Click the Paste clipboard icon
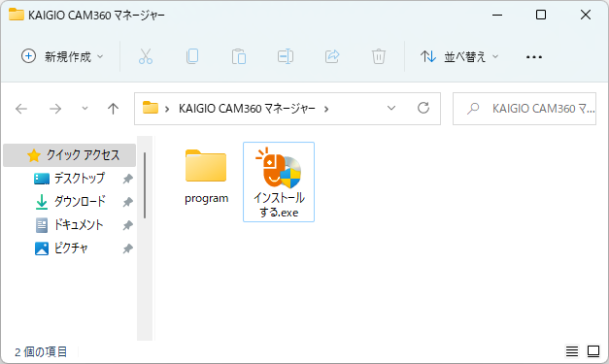Screen dimensions: 609x364 239,56
